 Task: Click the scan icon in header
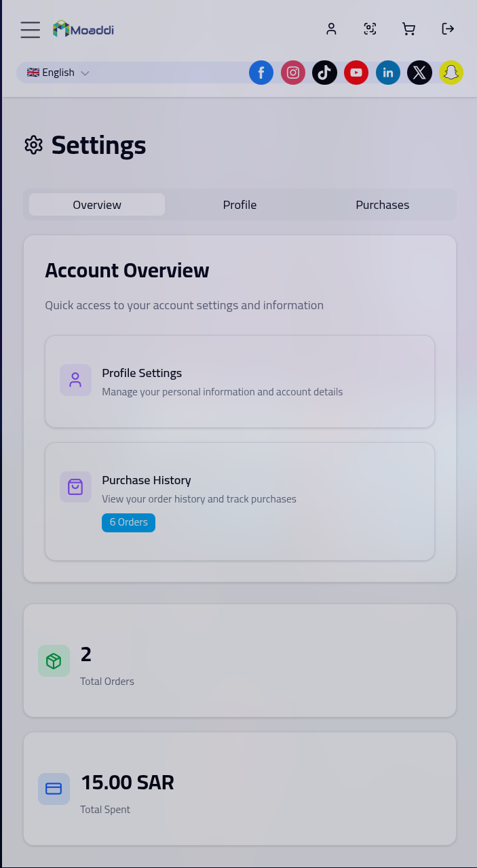tap(370, 29)
